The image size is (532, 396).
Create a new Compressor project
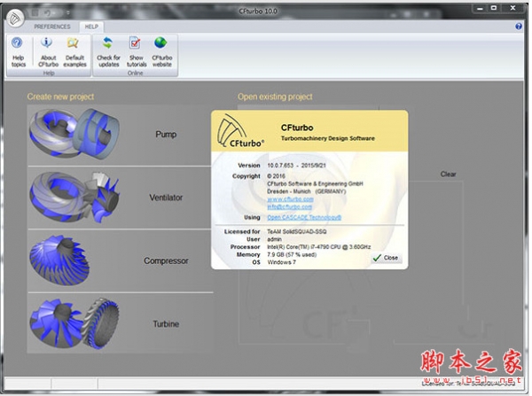coord(120,260)
